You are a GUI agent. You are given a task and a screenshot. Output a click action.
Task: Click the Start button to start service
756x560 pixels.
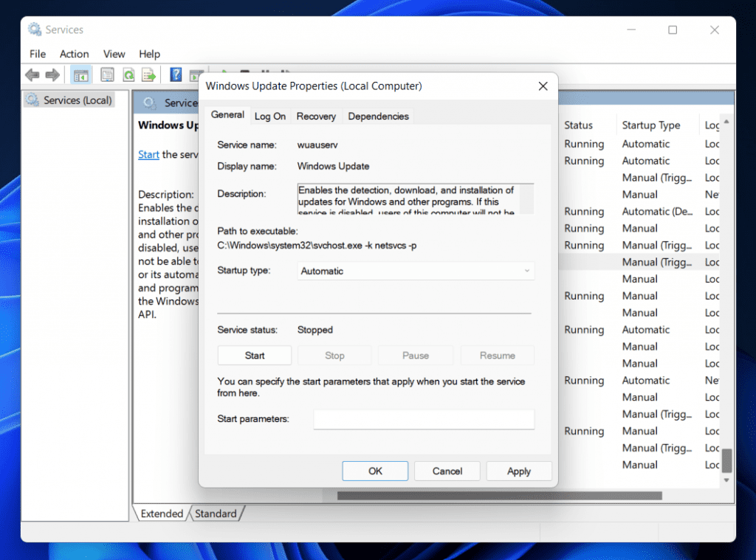tap(254, 355)
